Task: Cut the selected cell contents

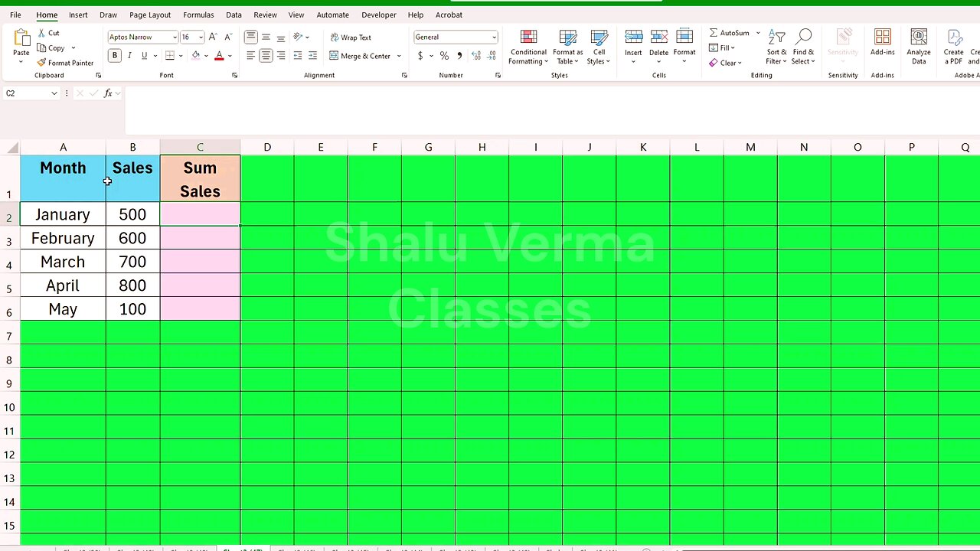Action: click(47, 33)
